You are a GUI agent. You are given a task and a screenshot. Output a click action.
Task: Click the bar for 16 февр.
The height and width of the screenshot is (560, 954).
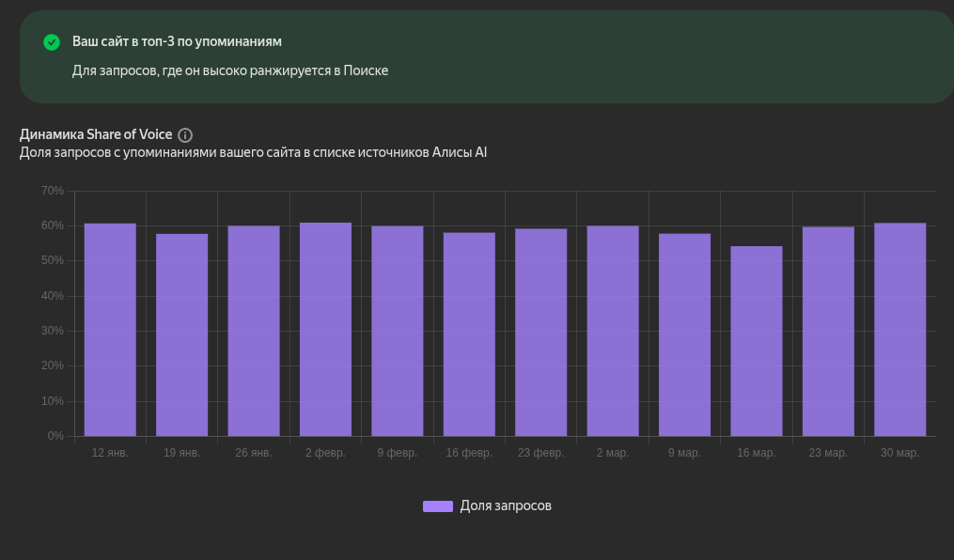469,334
